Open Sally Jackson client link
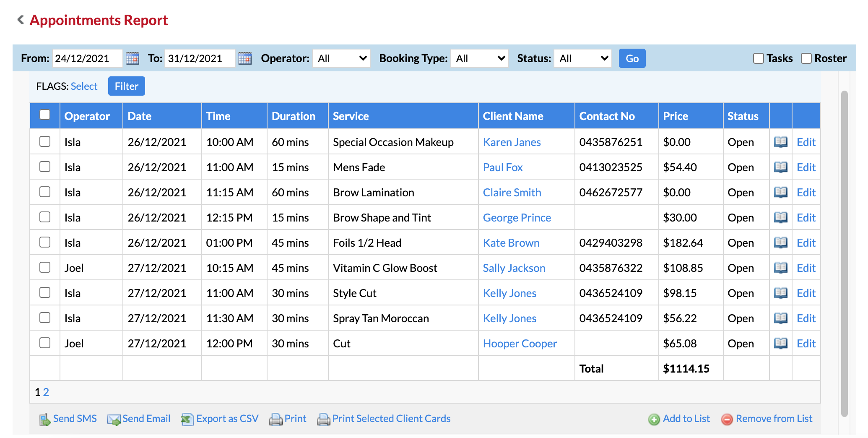Image resolution: width=868 pixels, height=438 pixels. pos(514,268)
